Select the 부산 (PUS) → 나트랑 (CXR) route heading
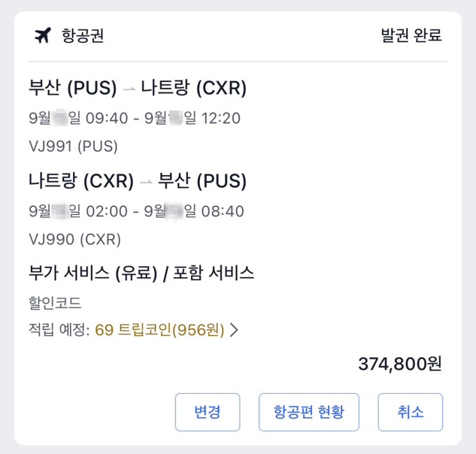Image resolution: width=476 pixels, height=454 pixels. click(138, 88)
